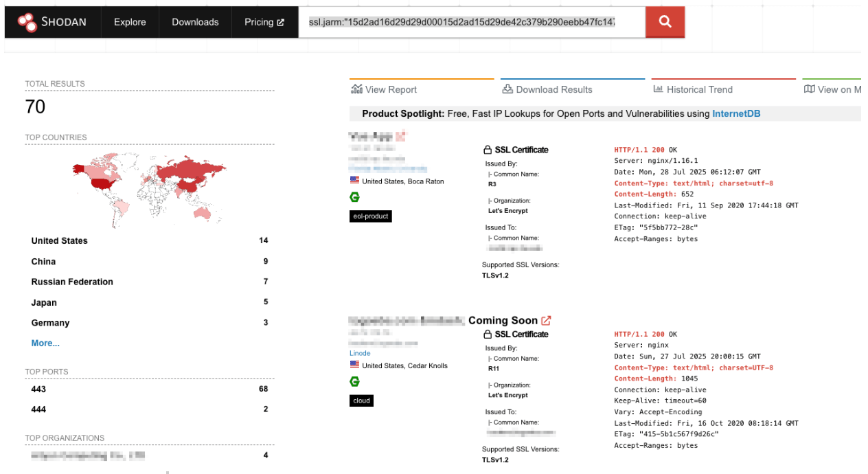Expand countries list with More...
868x474 pixels.
pos(45,343)
